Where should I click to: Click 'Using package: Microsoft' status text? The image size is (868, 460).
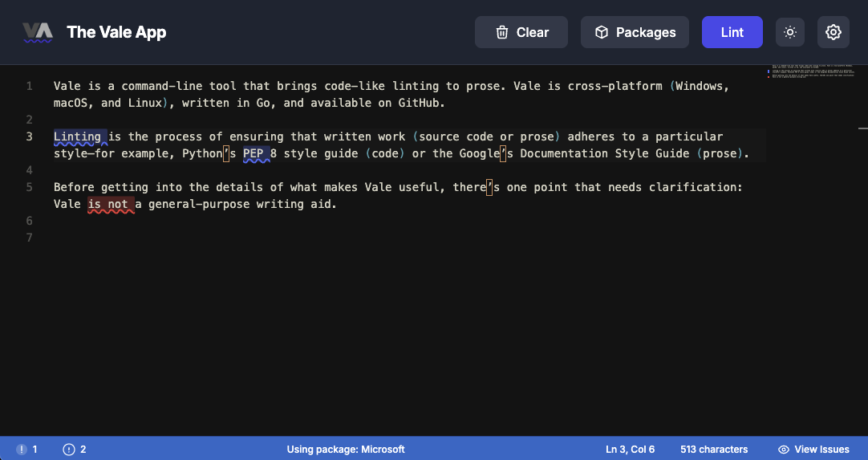pyautogui.click(x=346, y=450)
